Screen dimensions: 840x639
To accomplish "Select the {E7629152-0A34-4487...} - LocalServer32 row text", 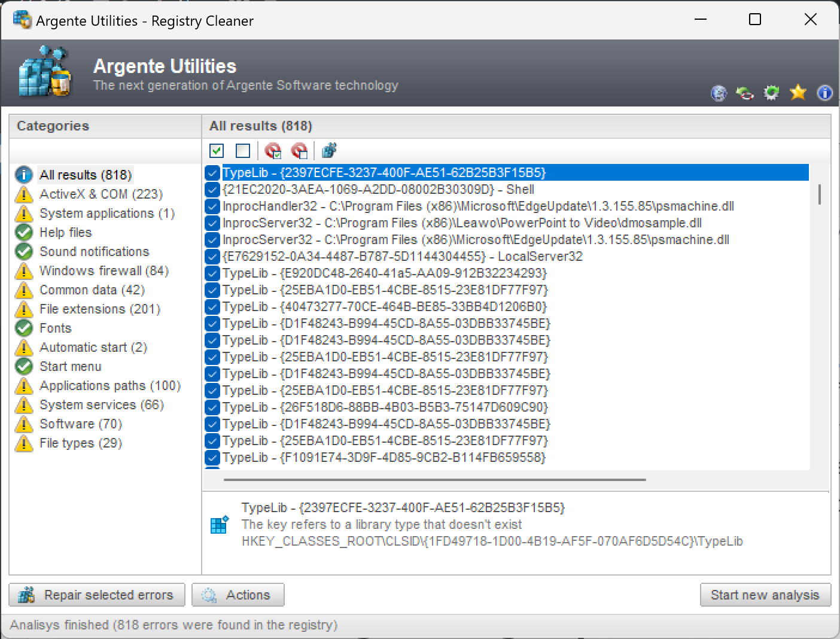I will coord(402,257).
